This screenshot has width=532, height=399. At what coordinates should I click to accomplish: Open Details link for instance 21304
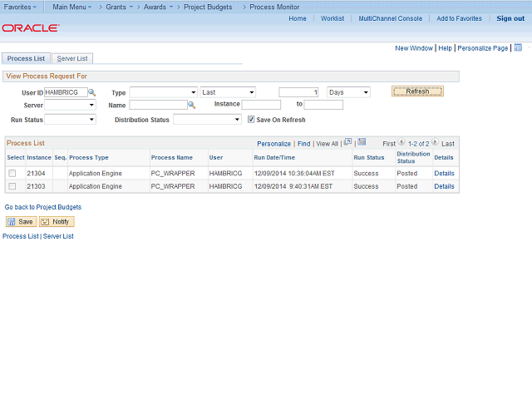pos(444,173)
